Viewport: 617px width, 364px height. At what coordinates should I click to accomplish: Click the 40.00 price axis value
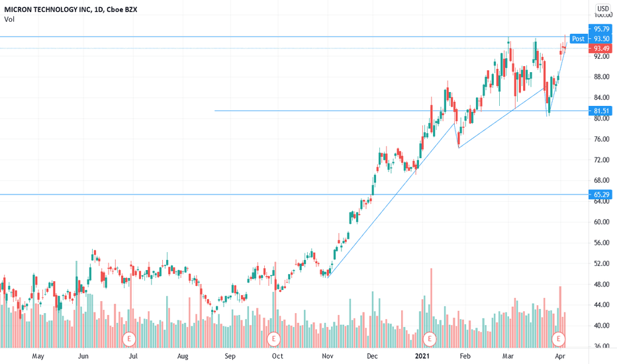tap(601, 326)
